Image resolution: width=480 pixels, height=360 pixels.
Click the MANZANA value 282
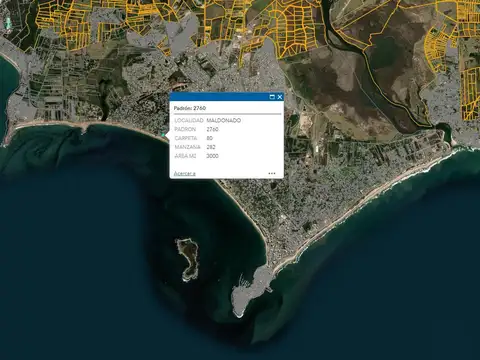click(211, 147)
